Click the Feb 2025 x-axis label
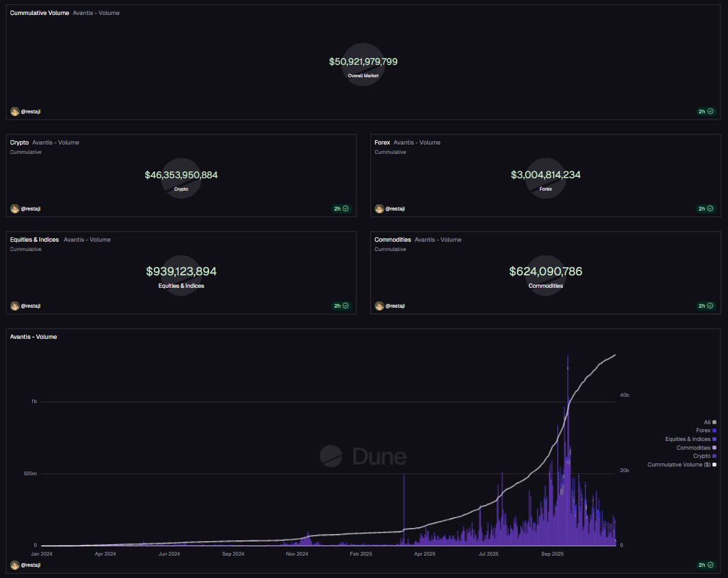 (361, 554)
